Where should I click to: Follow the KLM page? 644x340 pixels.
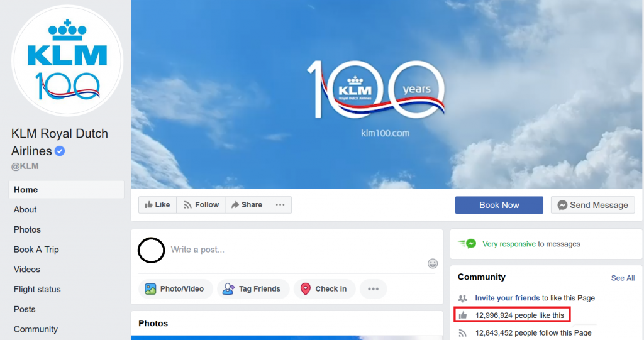pyautogui.click(x=201, y=205)
